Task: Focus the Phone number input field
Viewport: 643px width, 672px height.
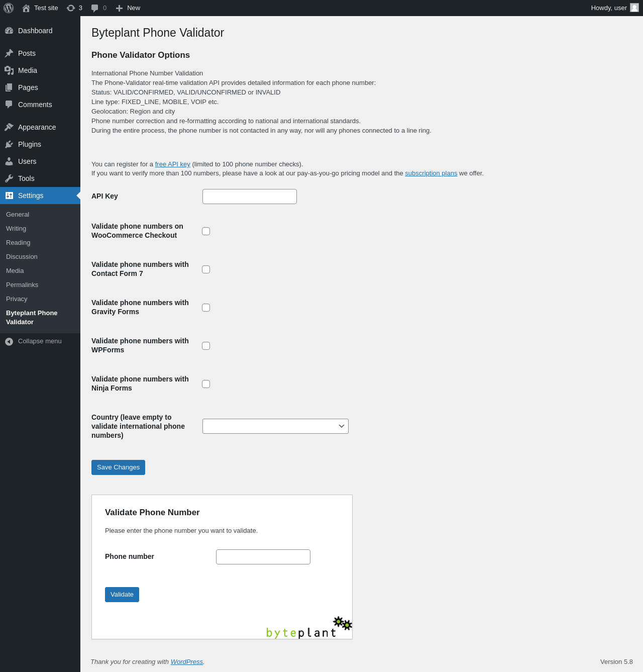Action: point(263,557)
